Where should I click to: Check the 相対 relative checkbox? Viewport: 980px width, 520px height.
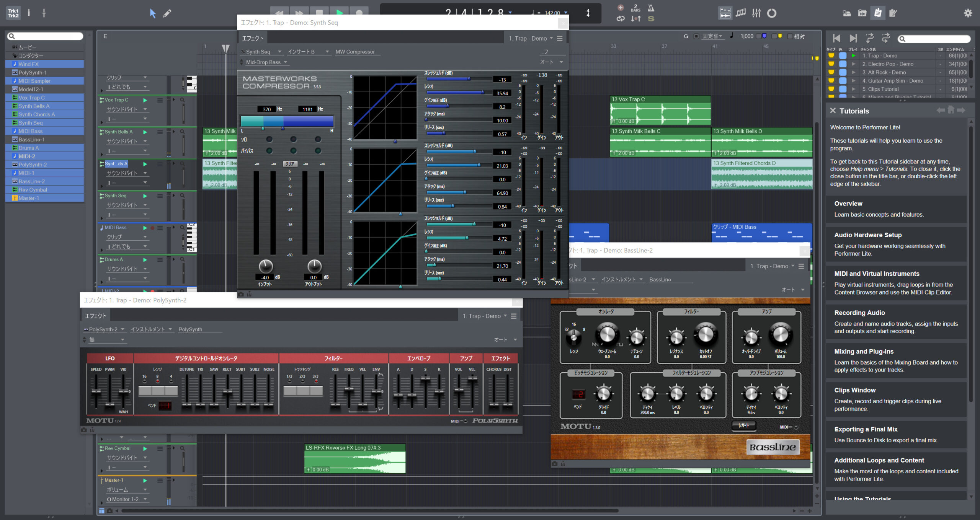[790, 36]
